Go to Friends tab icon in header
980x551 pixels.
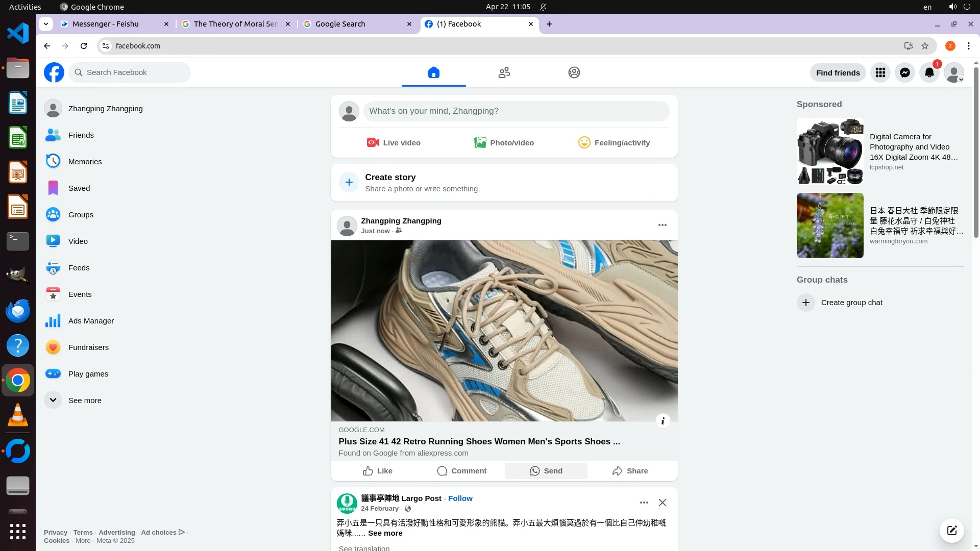[x=504, y=72]
